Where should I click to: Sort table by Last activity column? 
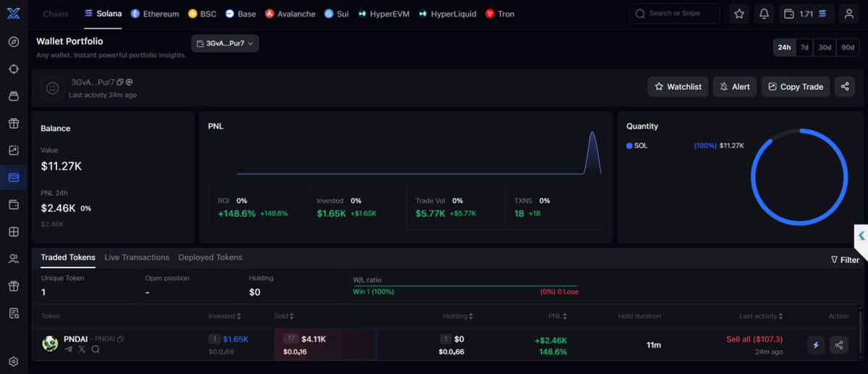pos(761,316)
